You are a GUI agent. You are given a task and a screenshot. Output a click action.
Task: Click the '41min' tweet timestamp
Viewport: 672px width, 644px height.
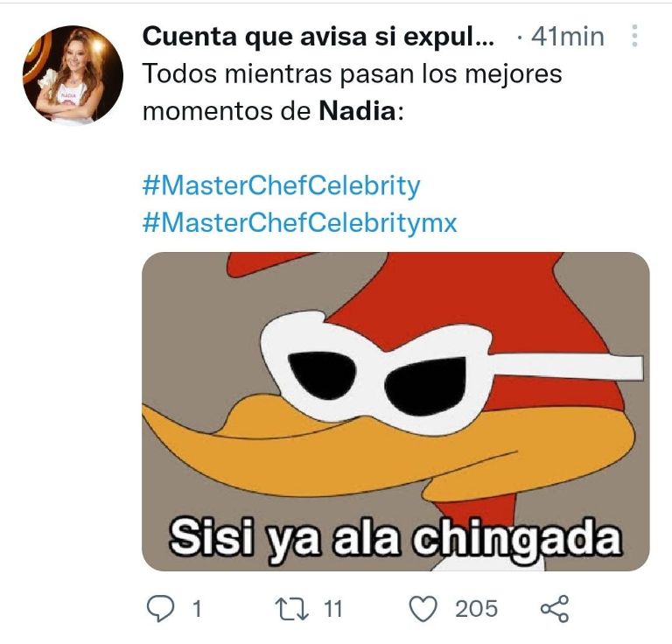tap(572, 37)
